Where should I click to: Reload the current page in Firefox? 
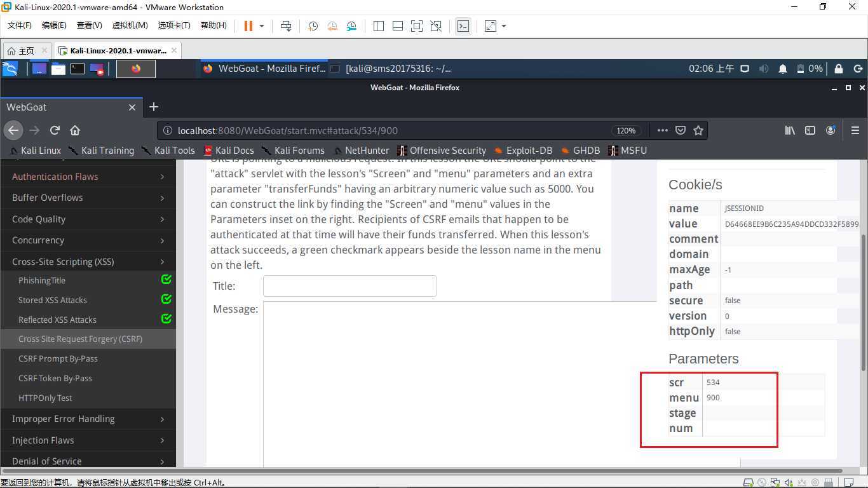pos(55,130)
